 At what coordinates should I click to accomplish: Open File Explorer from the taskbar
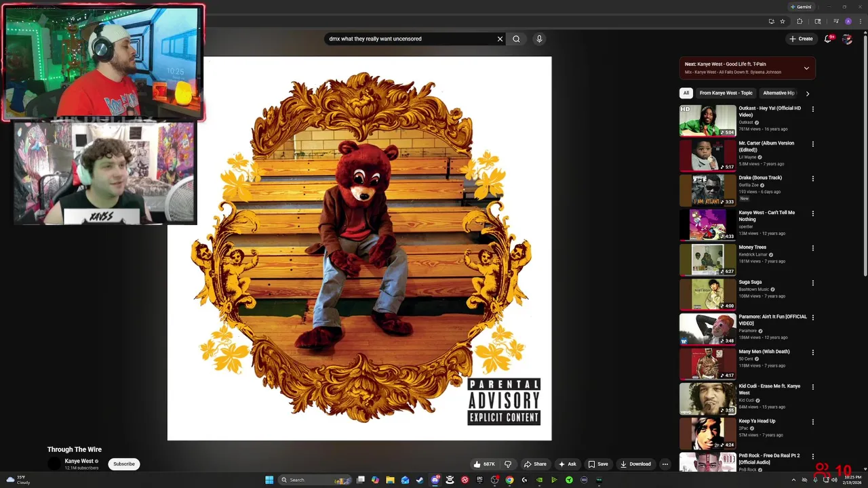click(x=390, y=480)
